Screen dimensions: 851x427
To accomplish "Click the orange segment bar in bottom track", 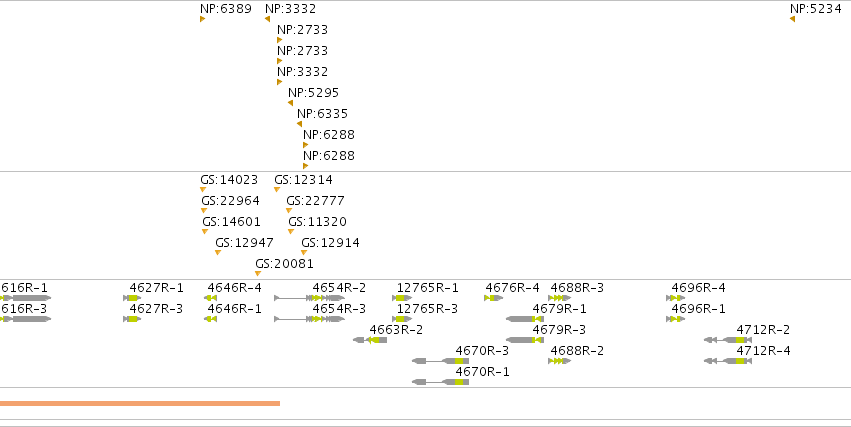I will click(140, 404).
